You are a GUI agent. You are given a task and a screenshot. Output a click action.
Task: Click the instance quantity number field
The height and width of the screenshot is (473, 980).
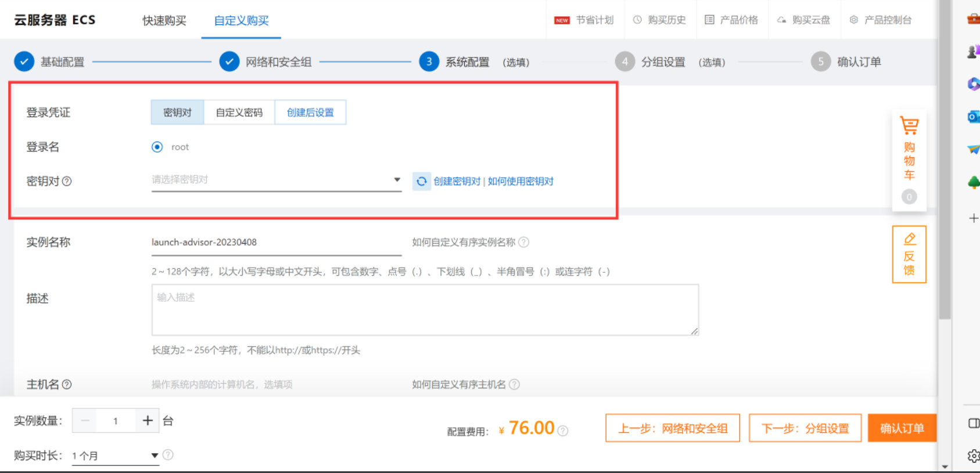[x=116, y=421]
